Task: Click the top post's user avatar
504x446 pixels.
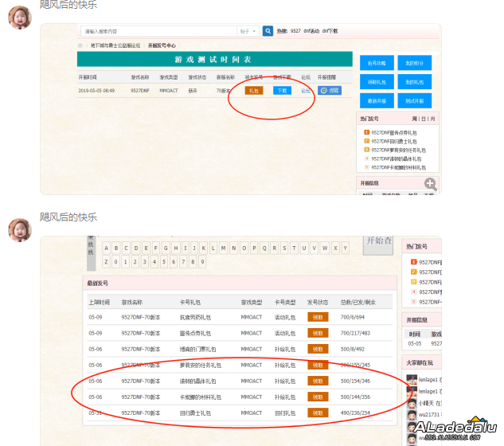Action: click(x=20, y=15)
